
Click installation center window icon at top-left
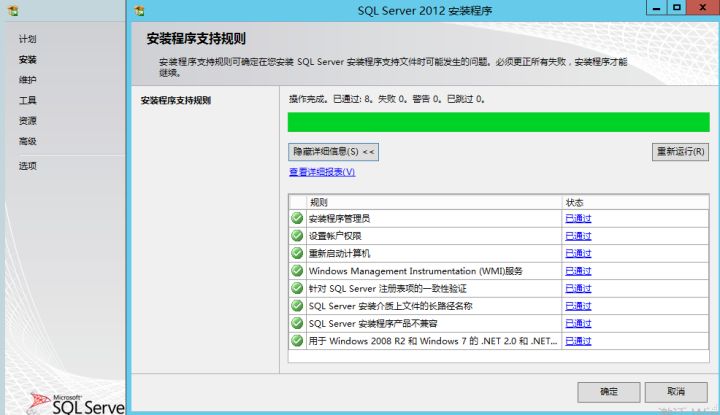[13, 11]
